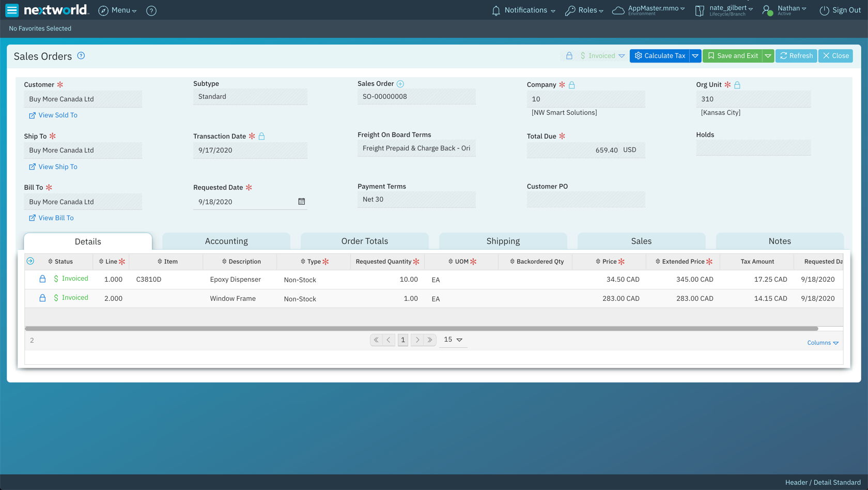Open the Columns chooser

(823, 343)
